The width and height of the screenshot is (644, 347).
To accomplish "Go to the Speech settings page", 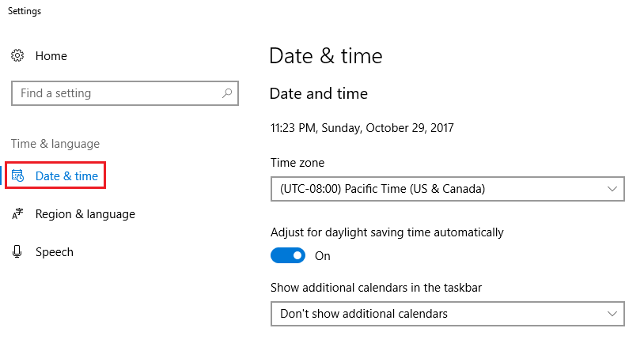I will 55,252.
